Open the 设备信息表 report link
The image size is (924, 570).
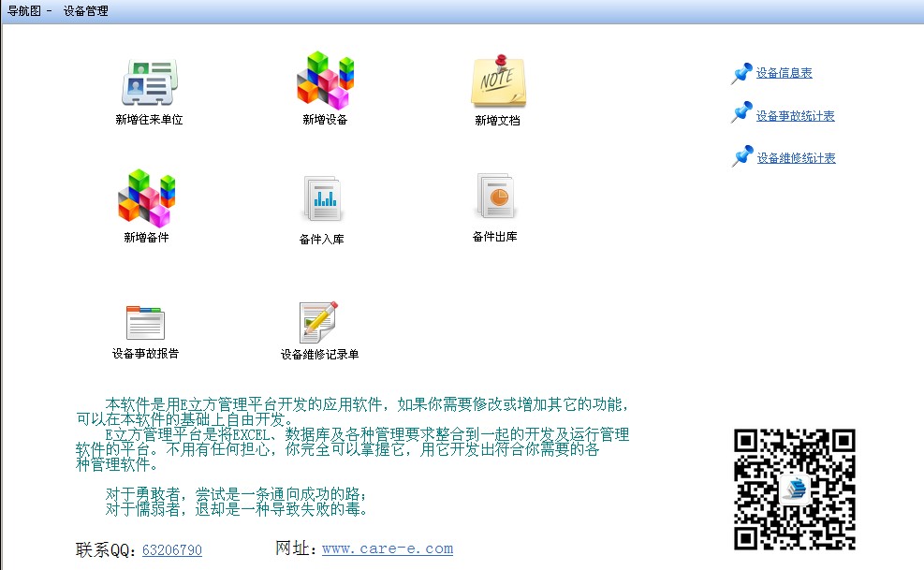click(784, 73)
